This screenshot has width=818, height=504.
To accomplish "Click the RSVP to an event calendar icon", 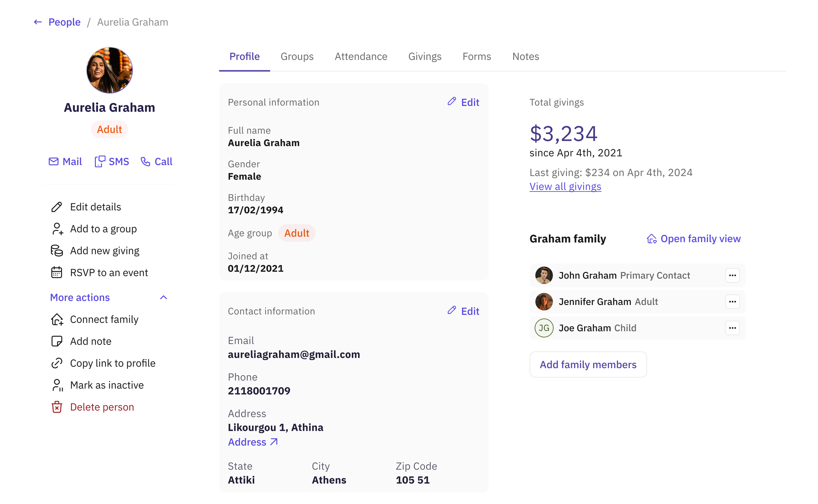I will coord(57,272).
